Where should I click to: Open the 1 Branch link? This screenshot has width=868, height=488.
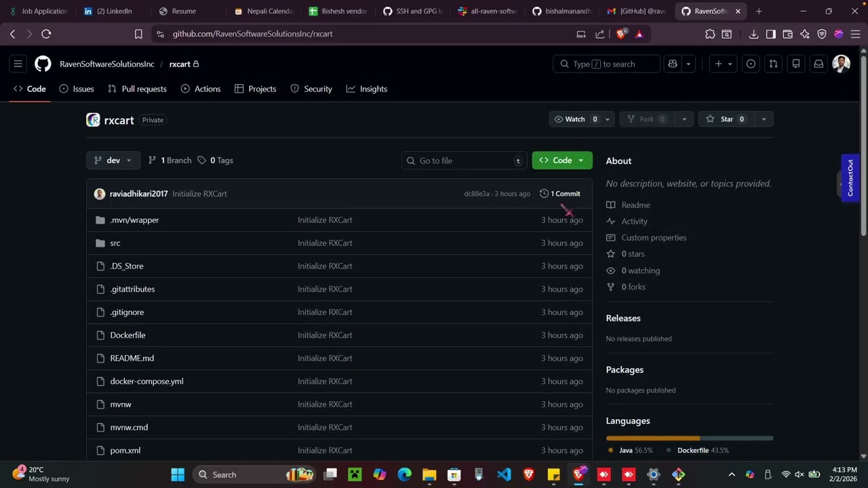[170, 161]
